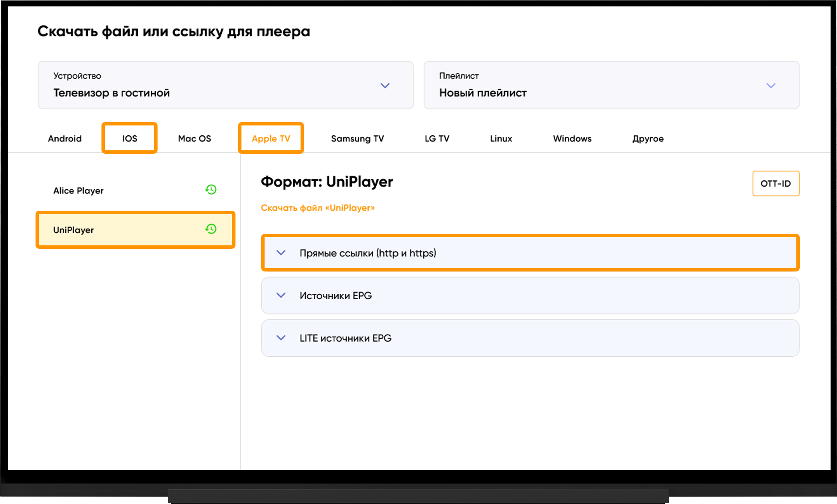Image resolution: width=837 pixels, height=504 pixels.
Task: Select the LG TV tab
Action: 437,139
